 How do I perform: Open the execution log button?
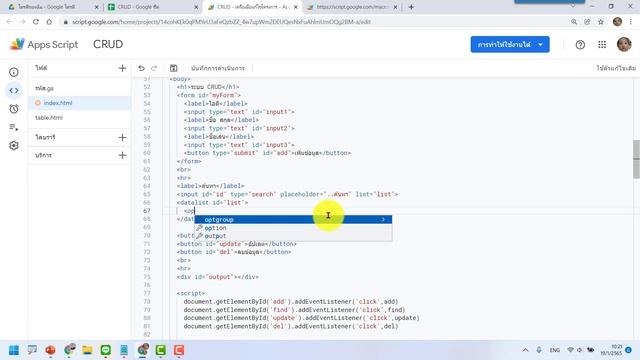218,68
